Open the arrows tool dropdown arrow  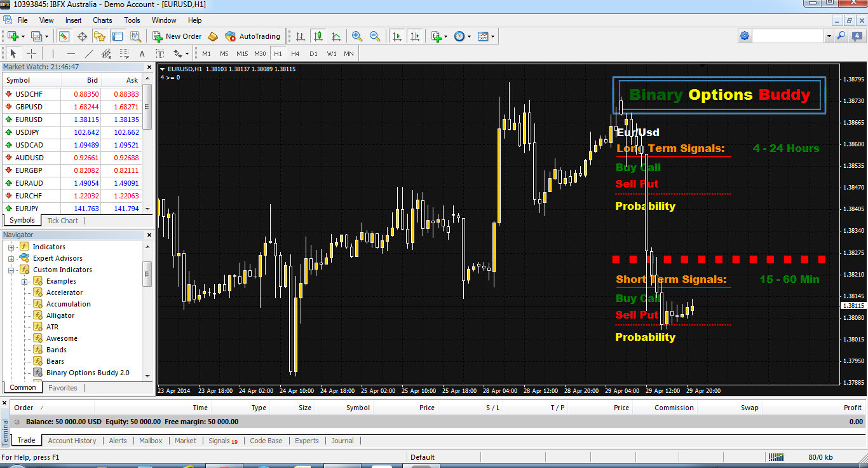[x=187, y=53]
